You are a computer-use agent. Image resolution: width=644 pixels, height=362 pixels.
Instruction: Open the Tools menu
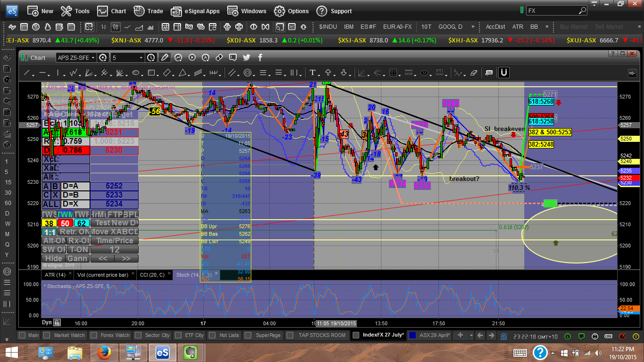pyautogui.click(x=75, y=11)
